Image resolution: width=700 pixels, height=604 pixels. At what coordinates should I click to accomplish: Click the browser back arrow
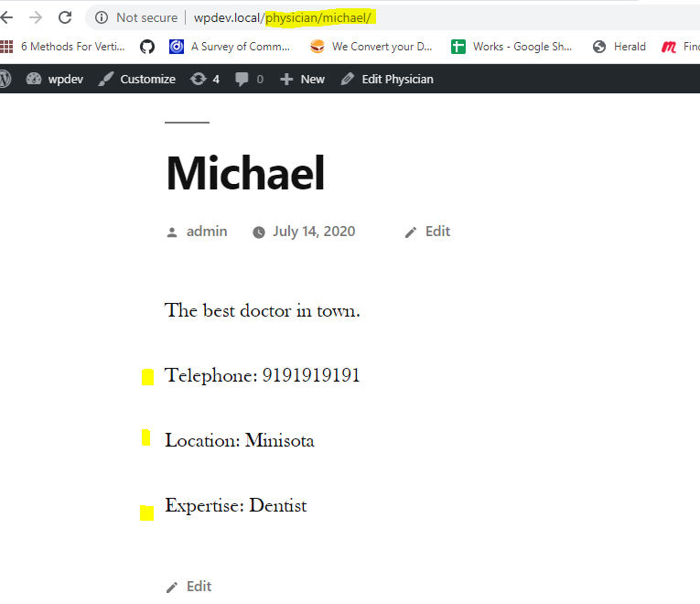(6, 17)
